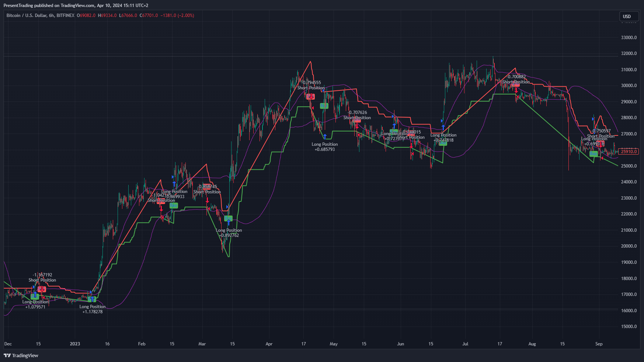Click the Buy marker beside -1.042145 Short Position
The height and width of the screenshot is (362, 644).
point(174,206)
